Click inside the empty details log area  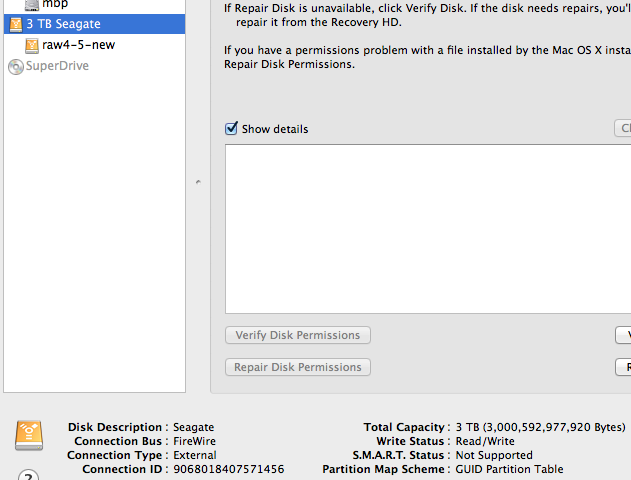[428, 229]
